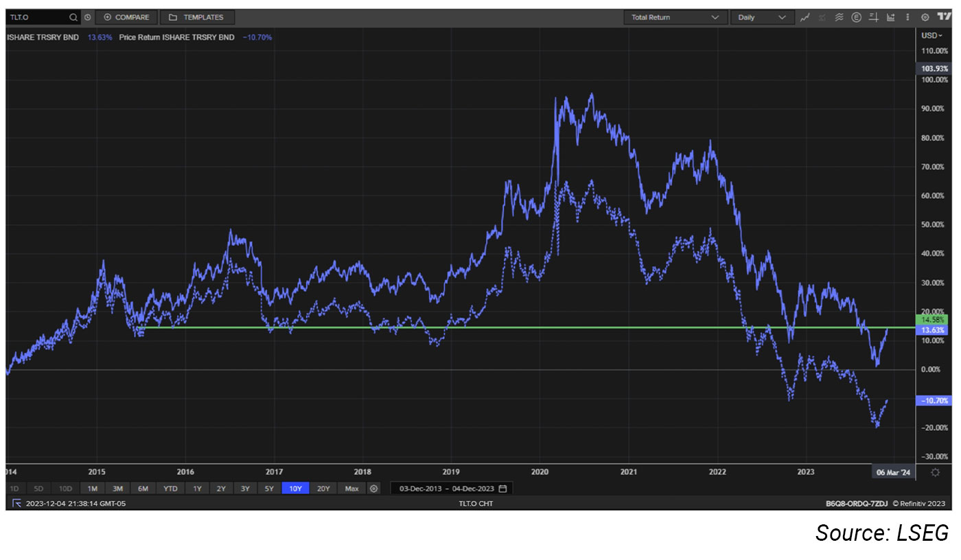
Task: Toggle the 10Y time range
Action: click(294, 489)
